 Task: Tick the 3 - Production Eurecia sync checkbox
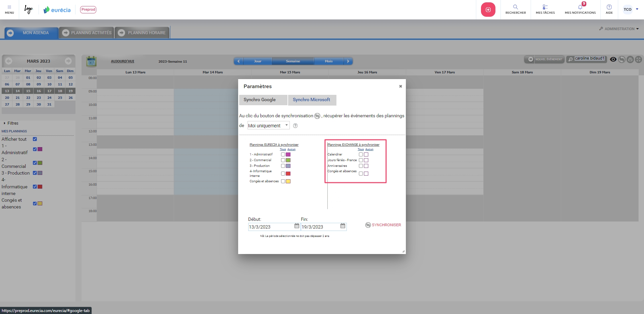pyautogui.click(x=283, y=166)
